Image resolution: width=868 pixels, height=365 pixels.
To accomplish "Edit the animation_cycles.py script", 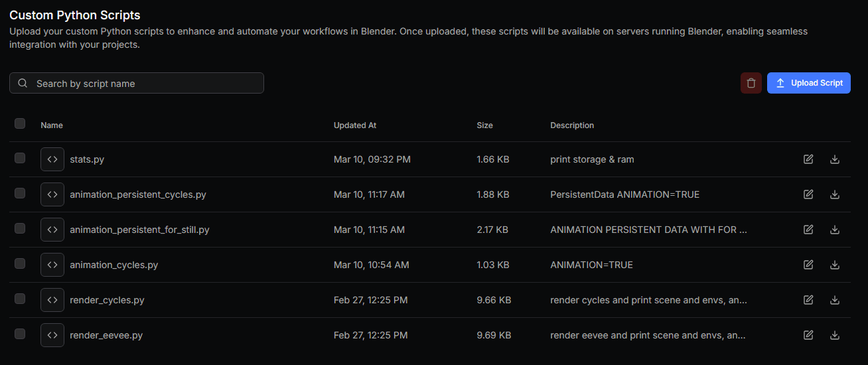I will coord(808,265).
